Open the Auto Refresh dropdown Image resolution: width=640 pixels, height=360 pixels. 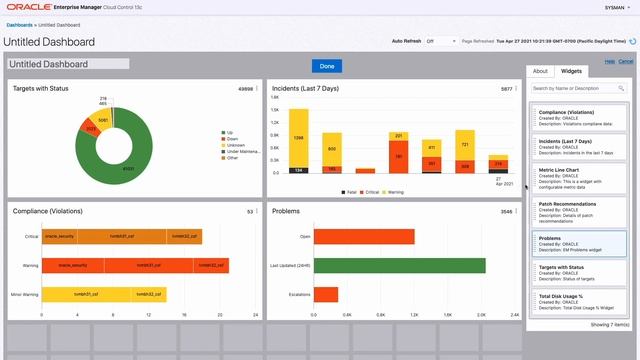click(441, 41)
